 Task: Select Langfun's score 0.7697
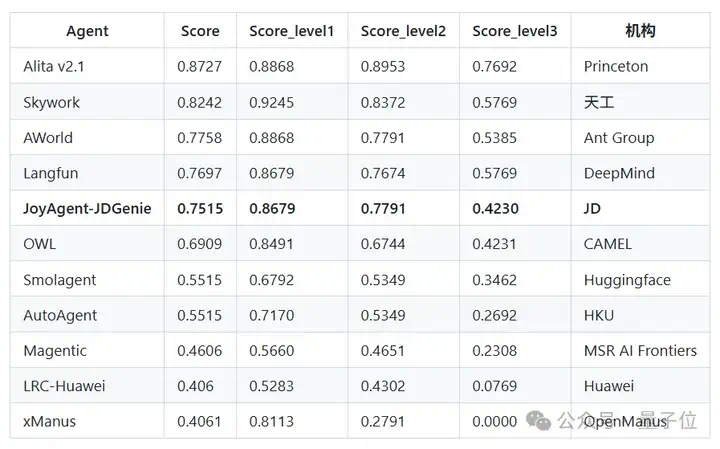tap(199, 173)
